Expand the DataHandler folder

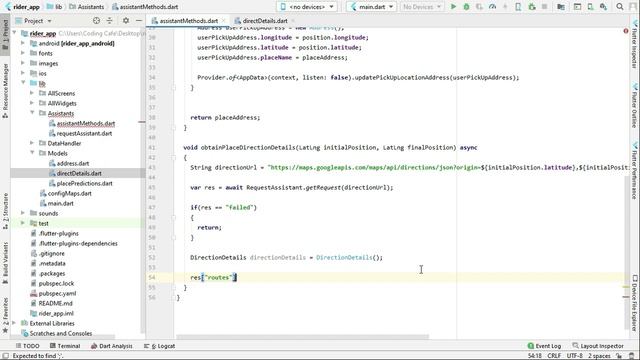32,143
